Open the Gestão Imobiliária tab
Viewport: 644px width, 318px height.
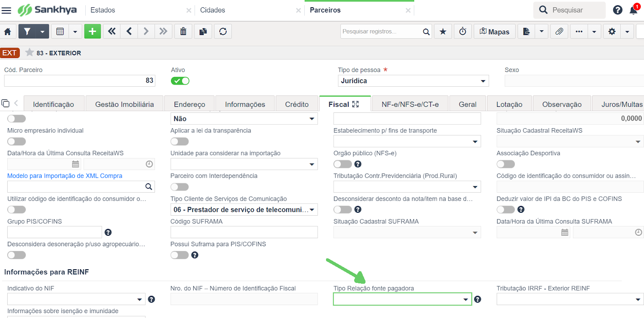124,104
